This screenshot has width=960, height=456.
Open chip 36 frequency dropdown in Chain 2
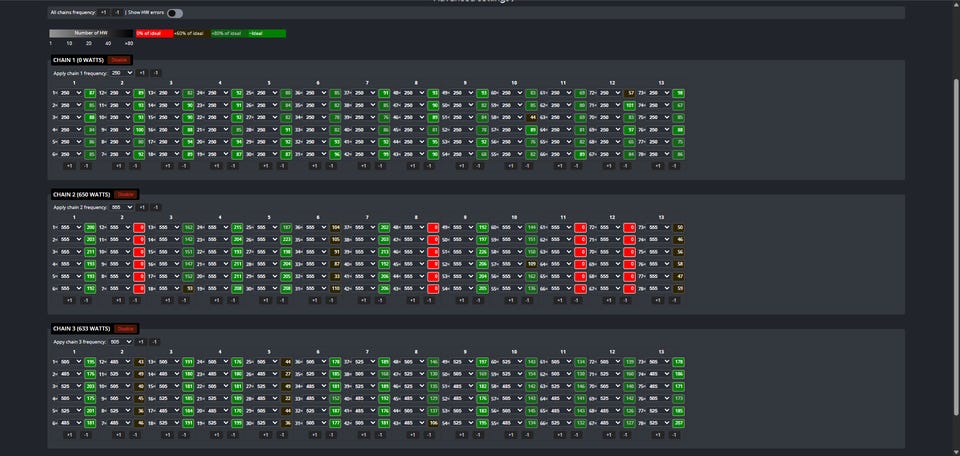[x=316, y=228]
